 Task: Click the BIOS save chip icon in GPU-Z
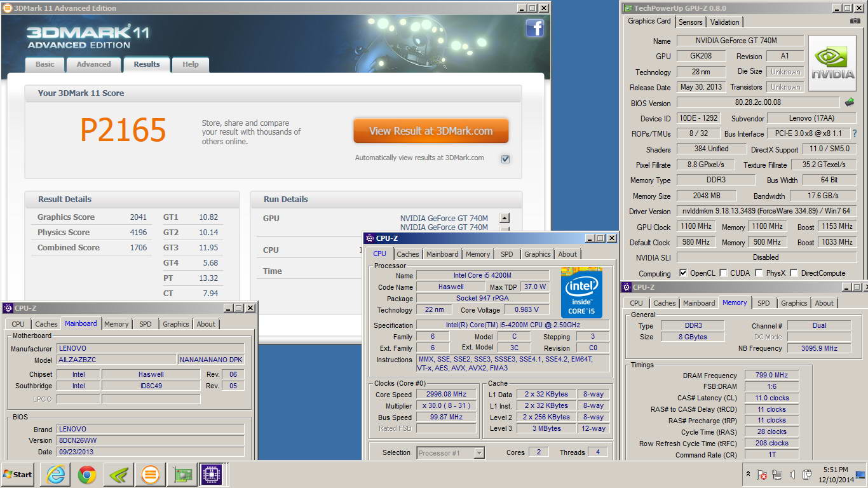(x=849, y=102)
